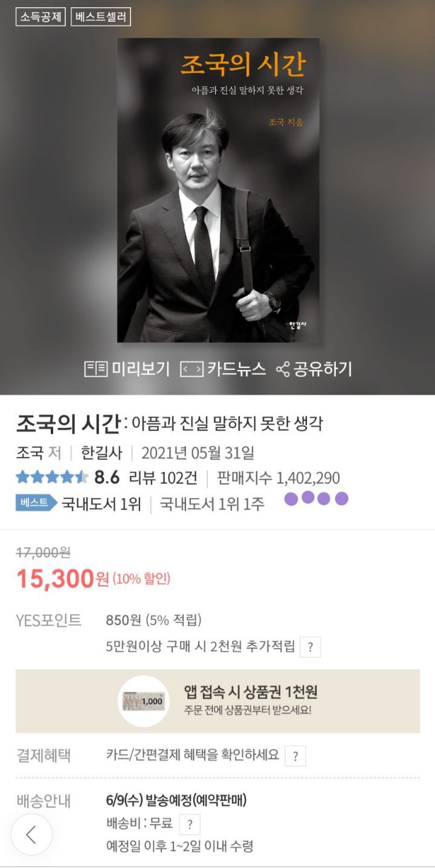This screenshot has width=435, height=868.
Task: Tap the 베스트 badge
Action: pyautogui.click(x=35, y=503)
